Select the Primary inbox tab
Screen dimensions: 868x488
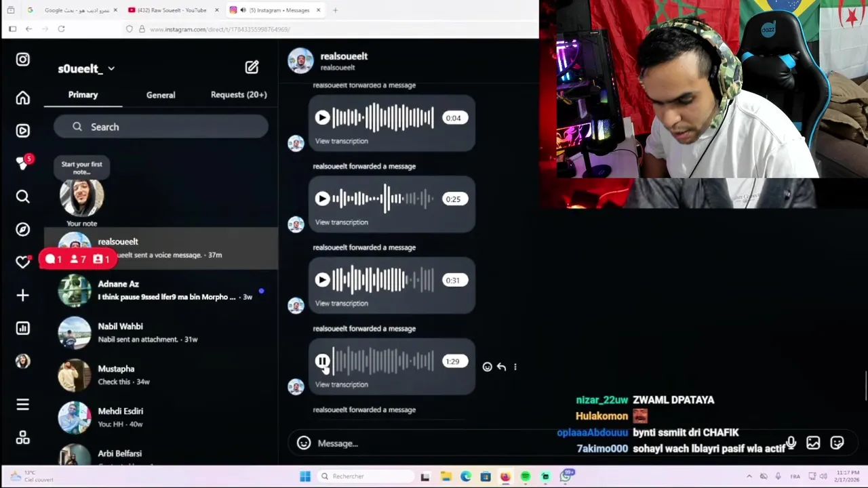click(83, 95)
